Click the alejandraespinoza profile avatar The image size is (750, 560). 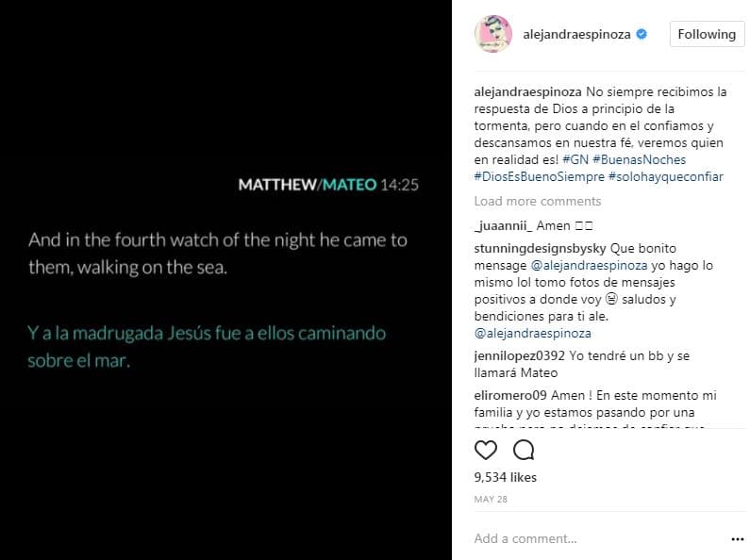click(x=493, y=34)
